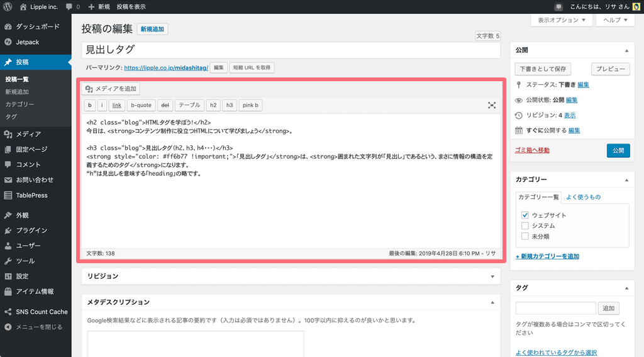Open comments bubble in admin bar
644x357 pixels.
coord(73,6)
